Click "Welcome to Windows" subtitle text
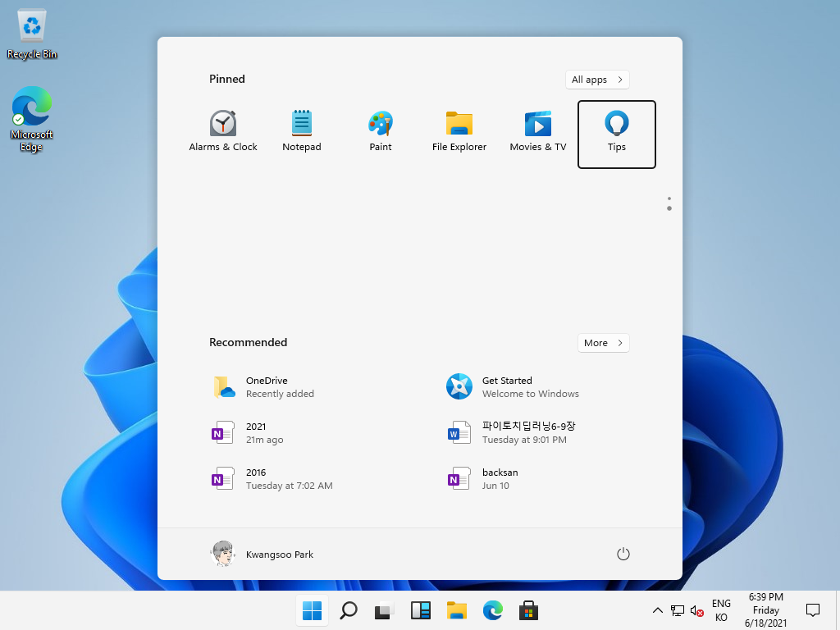Viewport: 840px width, 630px height. [x=531, y=394]
